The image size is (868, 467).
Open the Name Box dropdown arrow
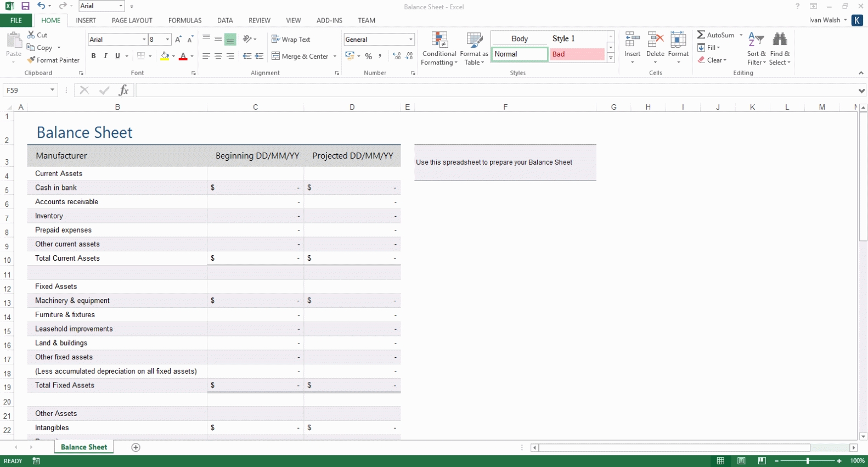pyautogui.click(x=53, y=91)
